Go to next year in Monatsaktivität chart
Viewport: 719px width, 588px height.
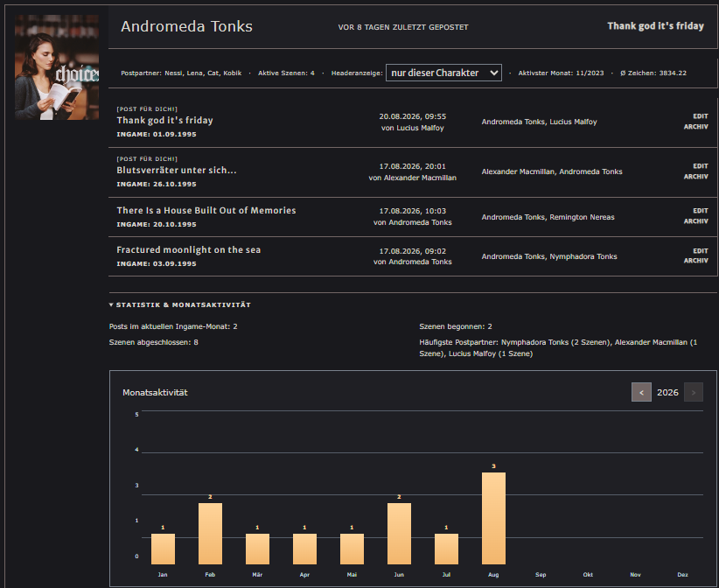pyautogui.click(x=694, y=392)
